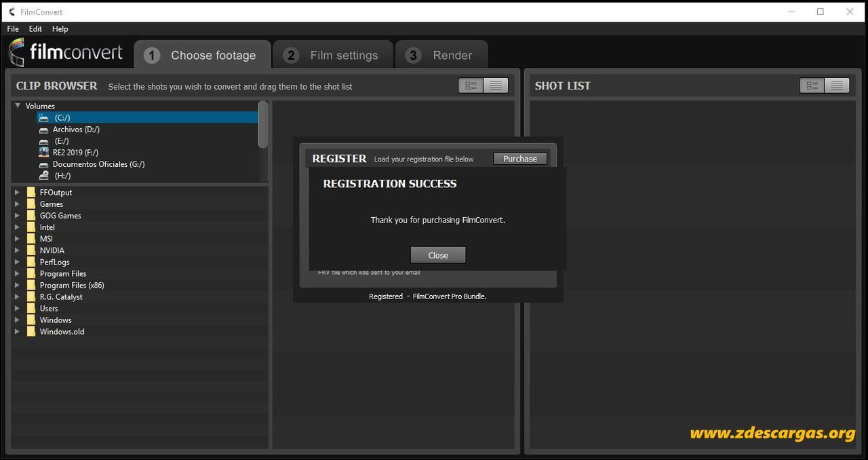Expand the Games folder arrow

[17, 204]
